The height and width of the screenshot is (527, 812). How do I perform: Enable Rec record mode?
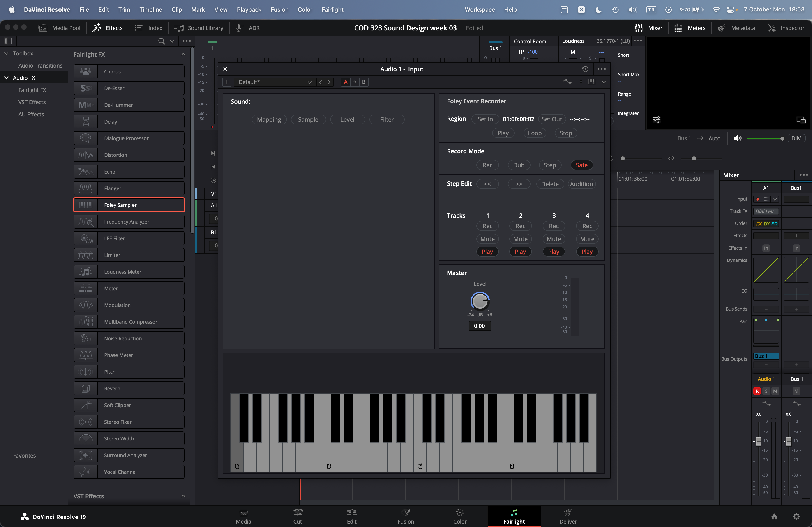[487, 165]
